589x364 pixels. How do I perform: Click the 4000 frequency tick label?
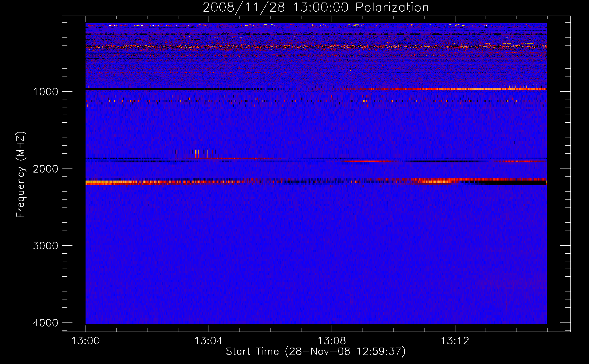tap(46, 323)
